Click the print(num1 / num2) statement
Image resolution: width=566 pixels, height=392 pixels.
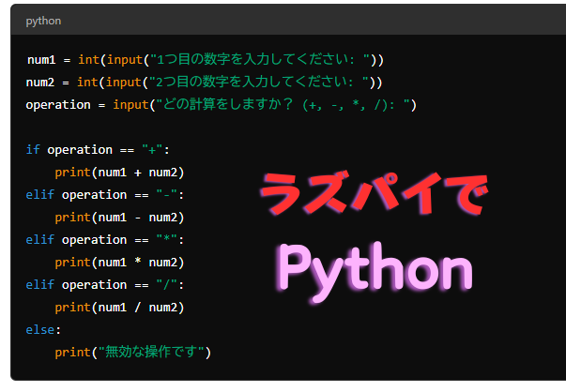[x=119, y=308]
